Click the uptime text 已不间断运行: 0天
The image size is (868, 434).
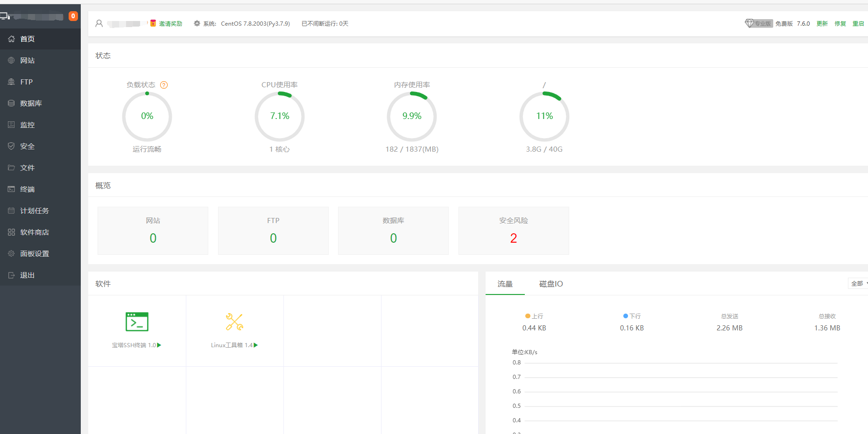pos(325,24)
